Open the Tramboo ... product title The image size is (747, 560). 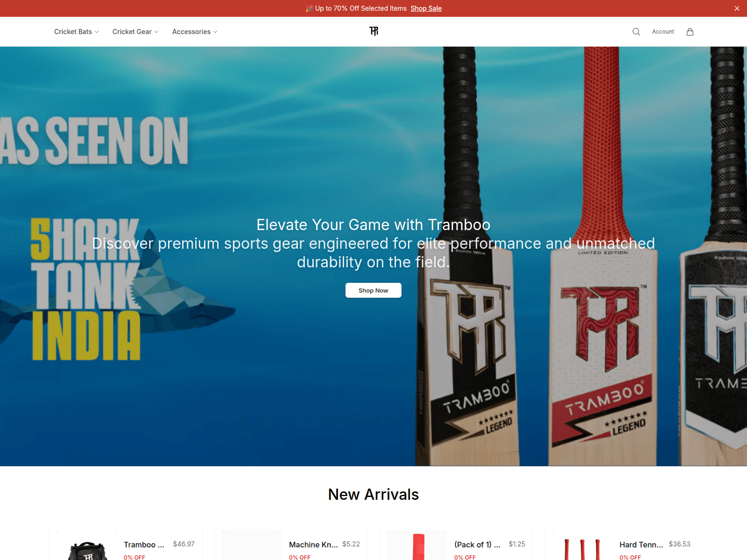click(x=144, y=545)
